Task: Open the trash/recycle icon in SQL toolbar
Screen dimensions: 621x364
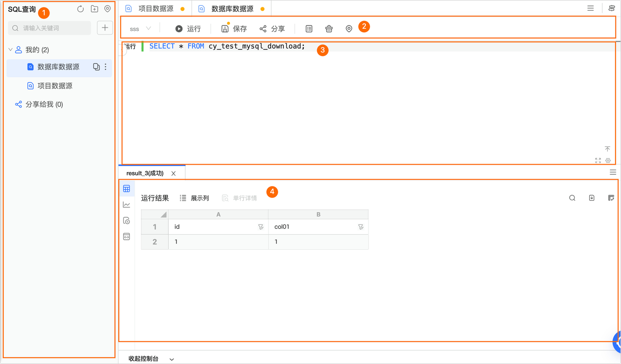Action: [x=329, y=28]
